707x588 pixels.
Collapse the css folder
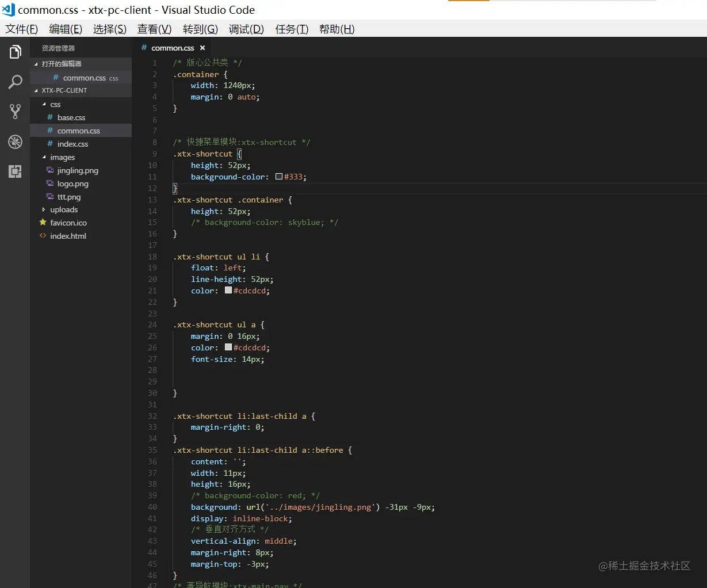[x=81, y=104]
